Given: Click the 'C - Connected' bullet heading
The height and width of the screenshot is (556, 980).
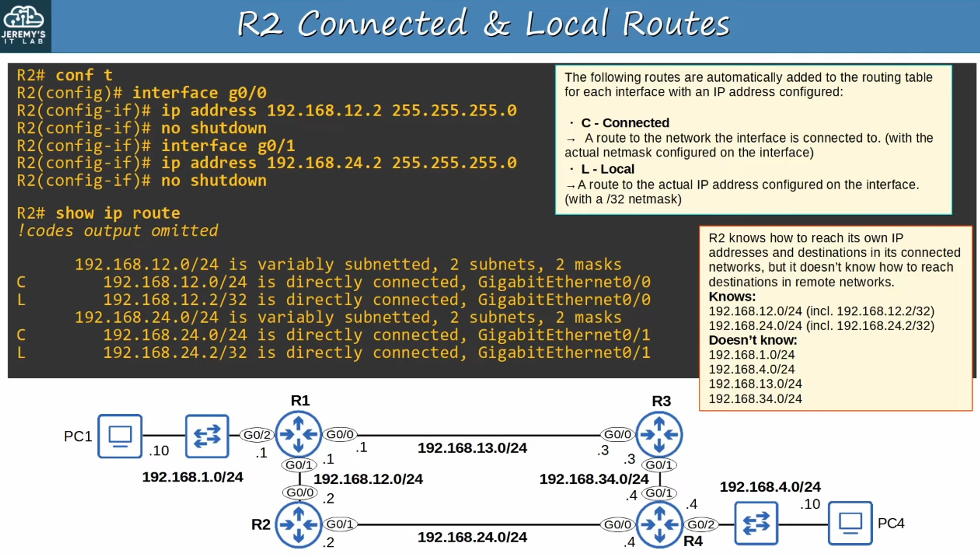Looking at the screenshot, I should point(625,123).
